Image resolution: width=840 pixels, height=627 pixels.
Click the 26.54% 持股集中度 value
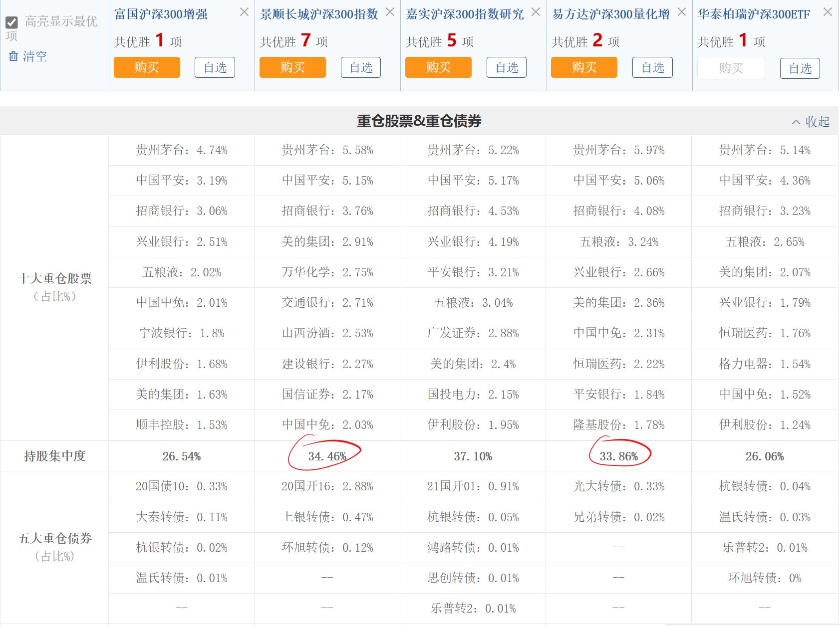pos(182,456)
